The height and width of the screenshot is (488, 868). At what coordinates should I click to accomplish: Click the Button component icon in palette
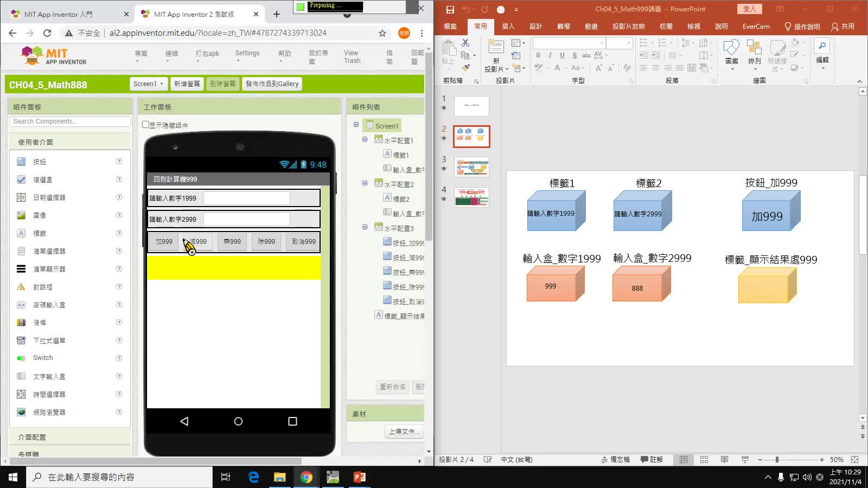tap(21, 162)
